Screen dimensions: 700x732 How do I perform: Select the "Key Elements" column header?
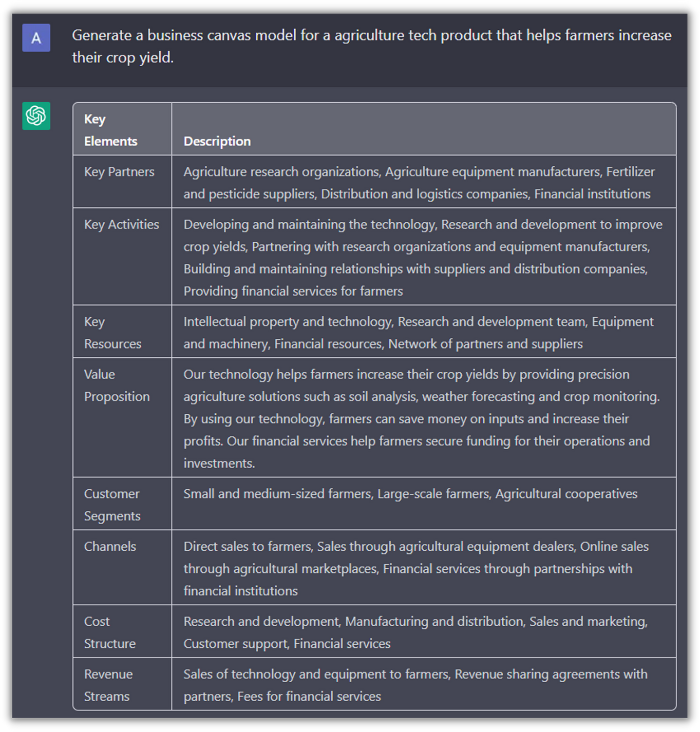click(x=110, y=130)
